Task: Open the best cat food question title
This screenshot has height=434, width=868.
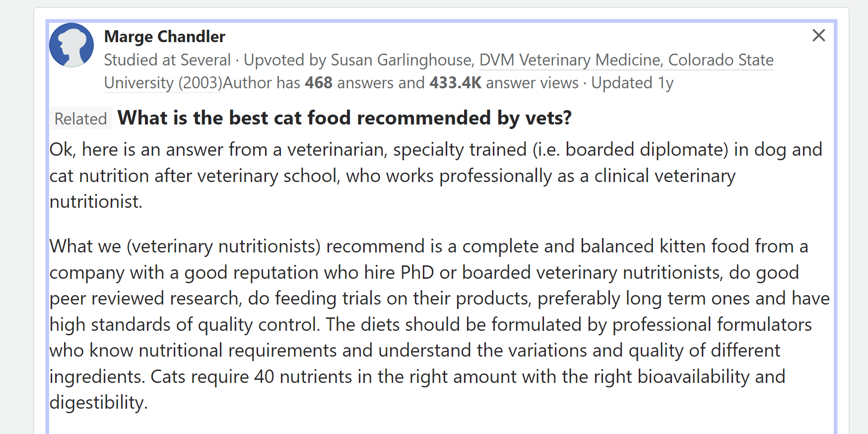Action: pos(344,118)
